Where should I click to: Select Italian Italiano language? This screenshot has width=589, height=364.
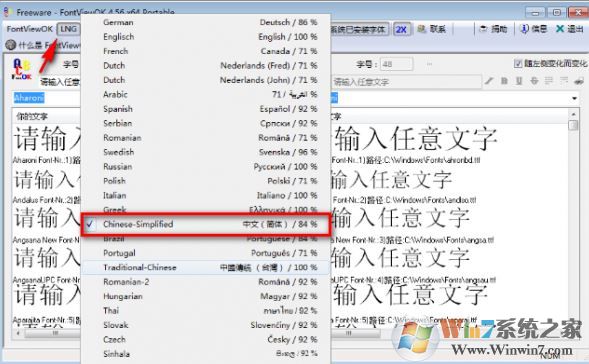click(206, 195)
